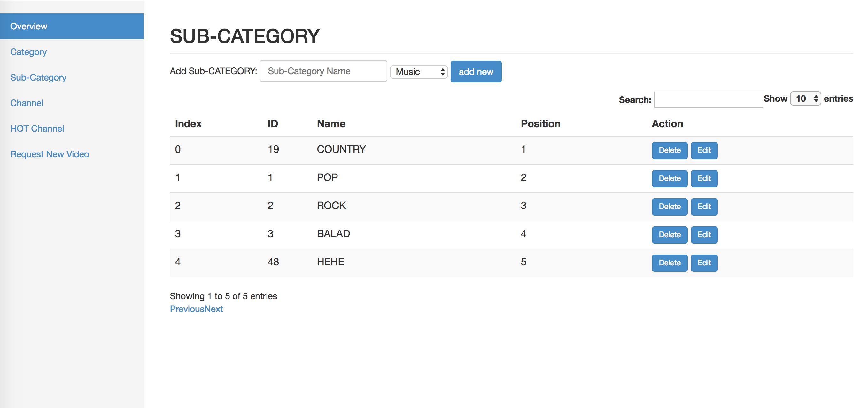Navigate to HOT Channel
The image size is (868, 408).
coord(37,129)
